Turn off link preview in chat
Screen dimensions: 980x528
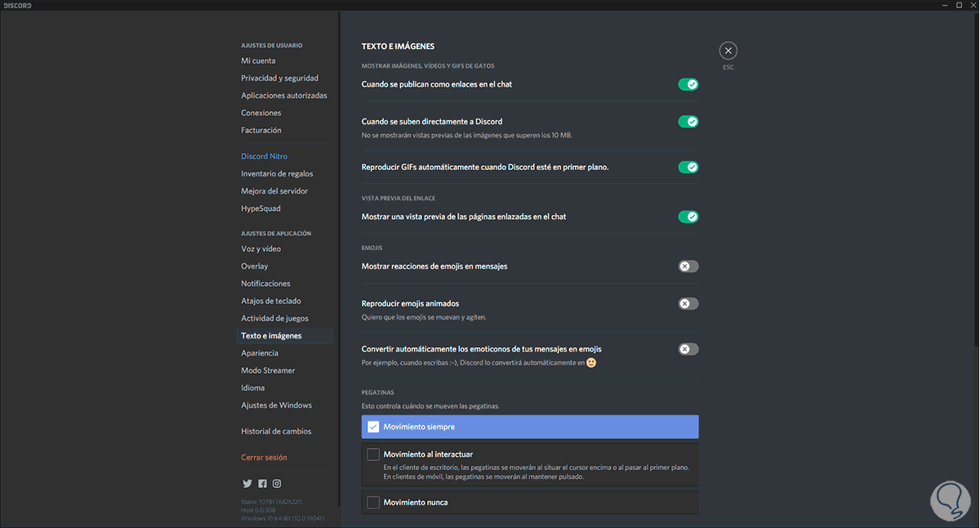(x=688, y=217)
